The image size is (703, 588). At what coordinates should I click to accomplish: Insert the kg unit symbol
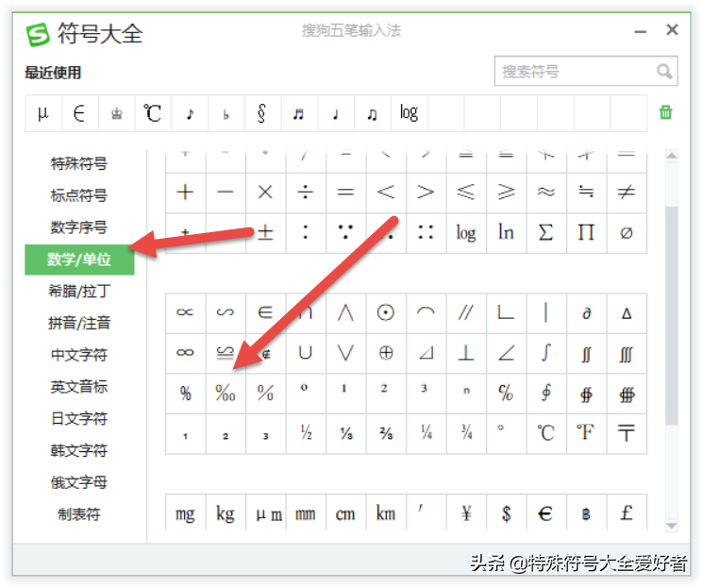tap(226, 513)
